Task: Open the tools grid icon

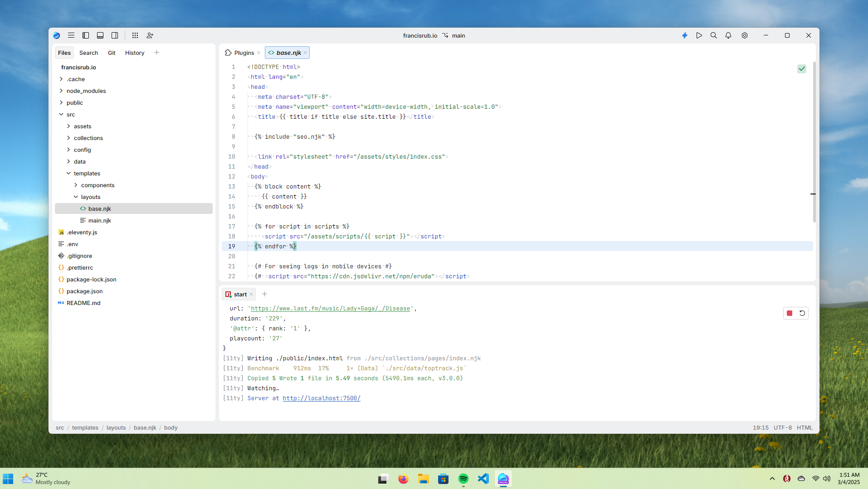Action: [135, 35]
